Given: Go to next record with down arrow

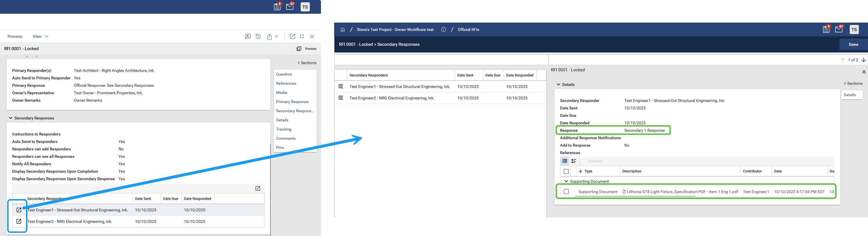Looking at the screenshot, I should pyautogui.click(x=864, y=60).
